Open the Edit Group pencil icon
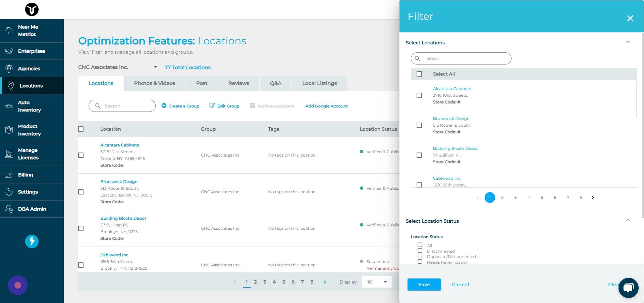Screen dimensions: 644x303 (x=212, y=105)
